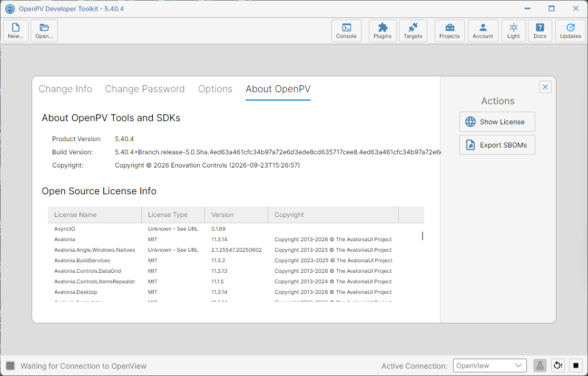Click the OpenPV logo in title bar

click(x=10, y=8)
